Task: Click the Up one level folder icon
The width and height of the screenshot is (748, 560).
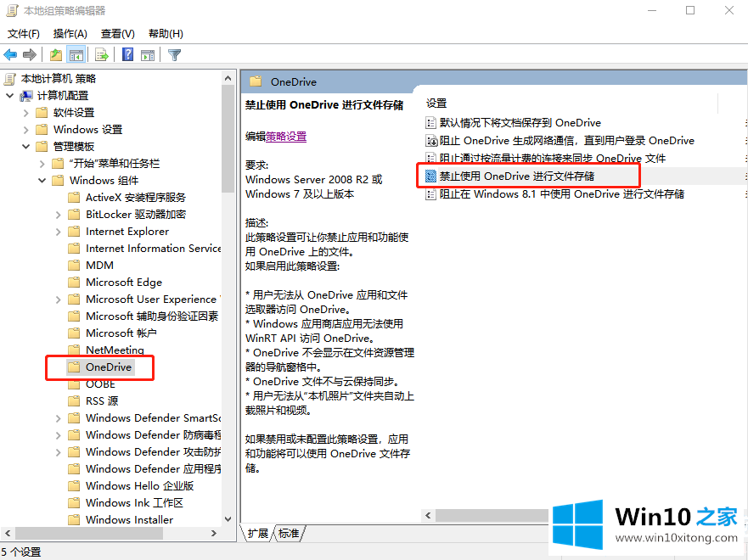Action: [55, 55]
